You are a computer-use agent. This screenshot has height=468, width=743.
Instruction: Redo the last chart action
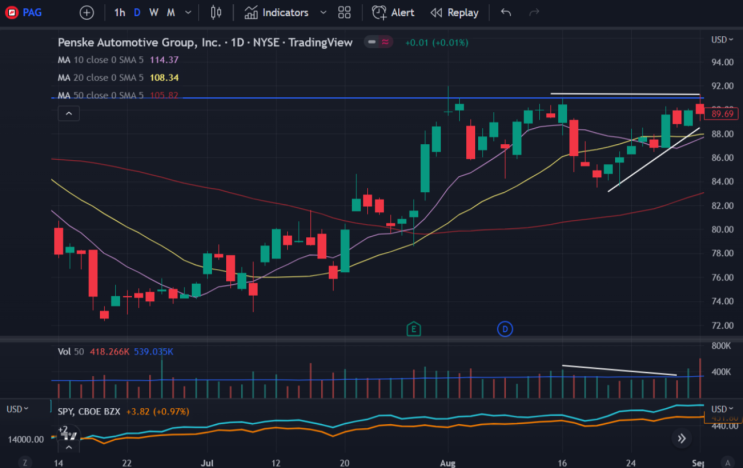[x=534, y=13]
